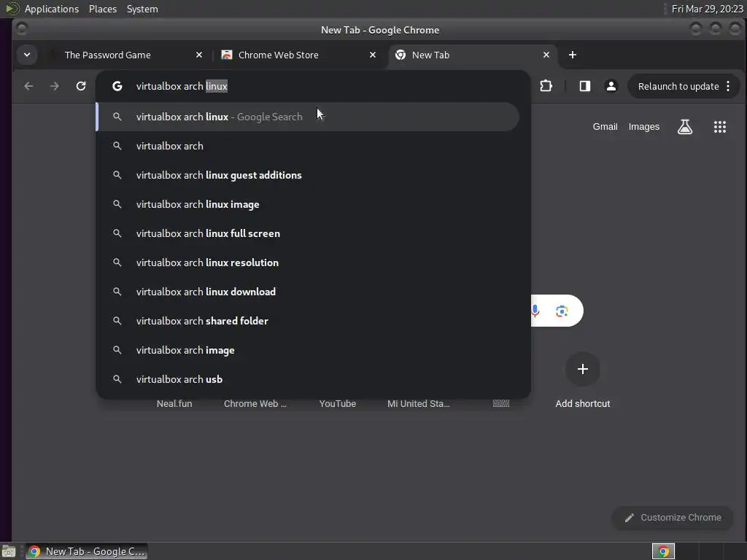Select 'virtualbox arch linux resolution' suggestion
The image size is (747, 560).
[x=308, y=262]
